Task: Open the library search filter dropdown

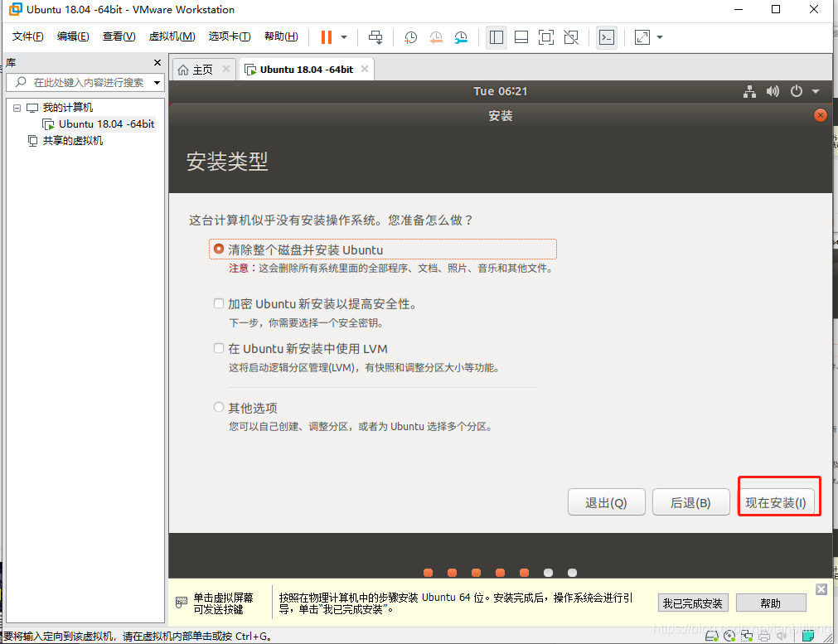Action: pyautogui.click(x=157, y=83)
